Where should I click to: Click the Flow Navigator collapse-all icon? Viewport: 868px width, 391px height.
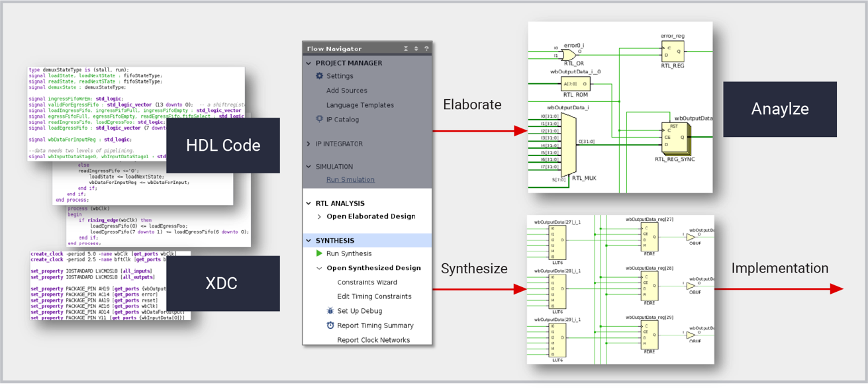click(x=406, y=48)
